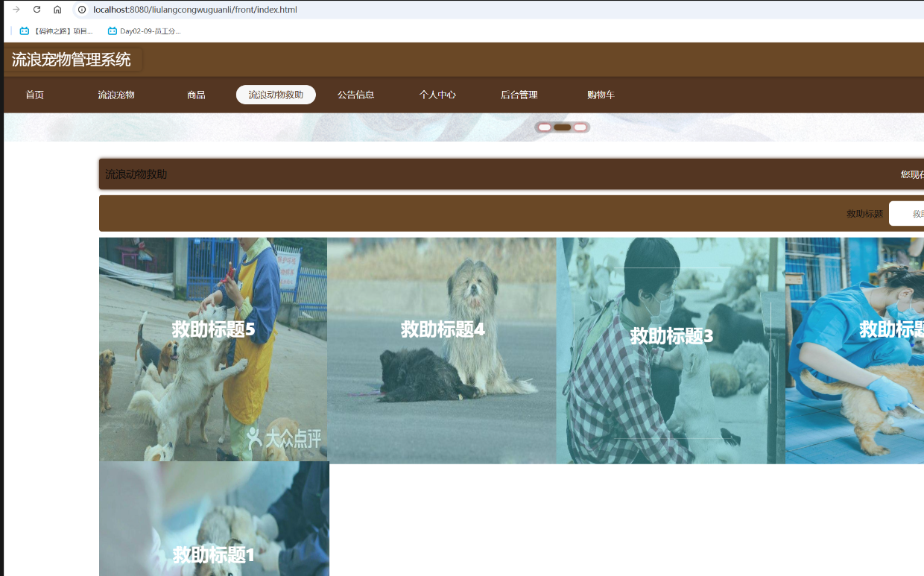The width and height of the screenshot is (924, 576).
Task: Reload the page with the refresh icon
Action: tap(37, 10)
